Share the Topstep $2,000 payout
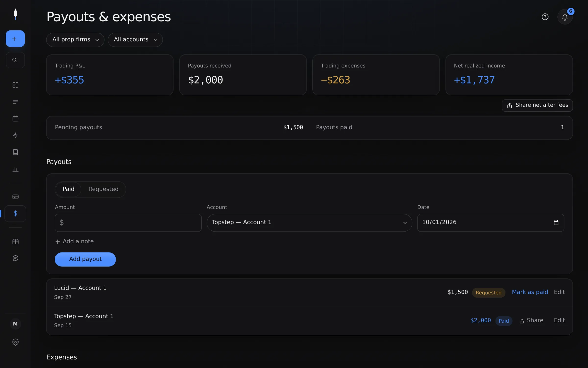Image resolution: width=588 pixels, height=368 pixels. (531, 320)
